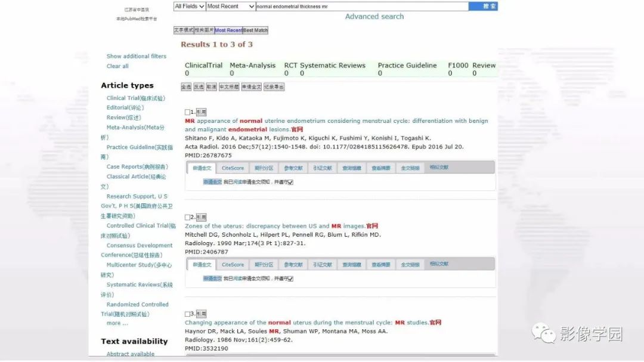Image resolution: width=644 pixels, height=362 pixels.
Task: Open the Advanced search link
Action: tap(374, 17)
